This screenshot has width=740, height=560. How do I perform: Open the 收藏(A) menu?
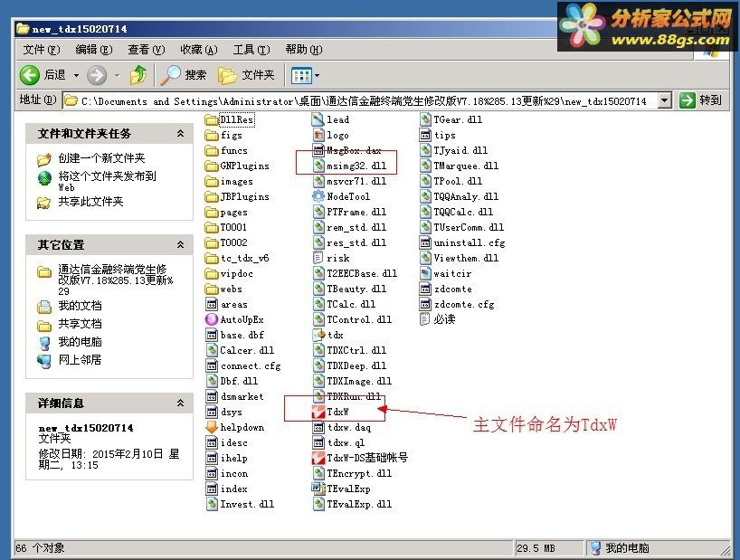pyautogui.click(x=199, y=50)
